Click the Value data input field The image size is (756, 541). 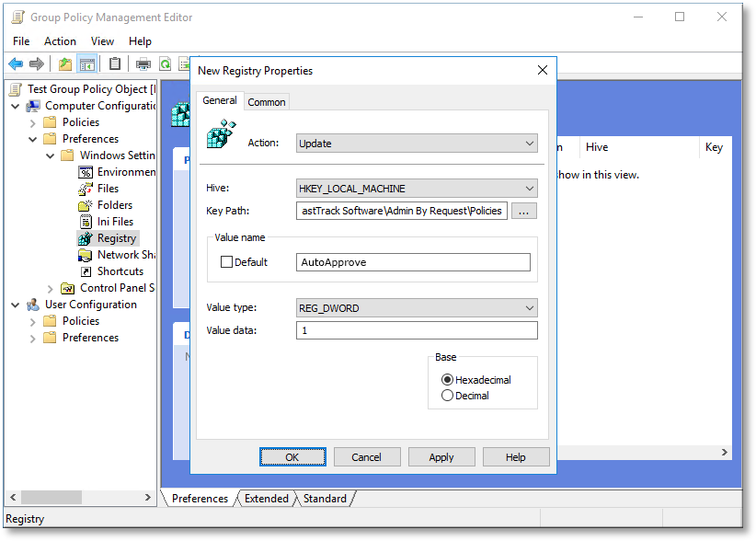point(417,330)
